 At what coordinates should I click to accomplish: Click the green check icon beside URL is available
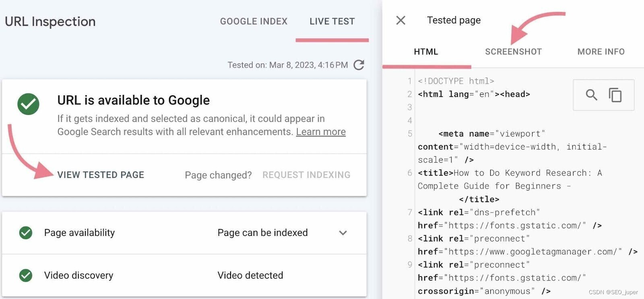(28, 104)
